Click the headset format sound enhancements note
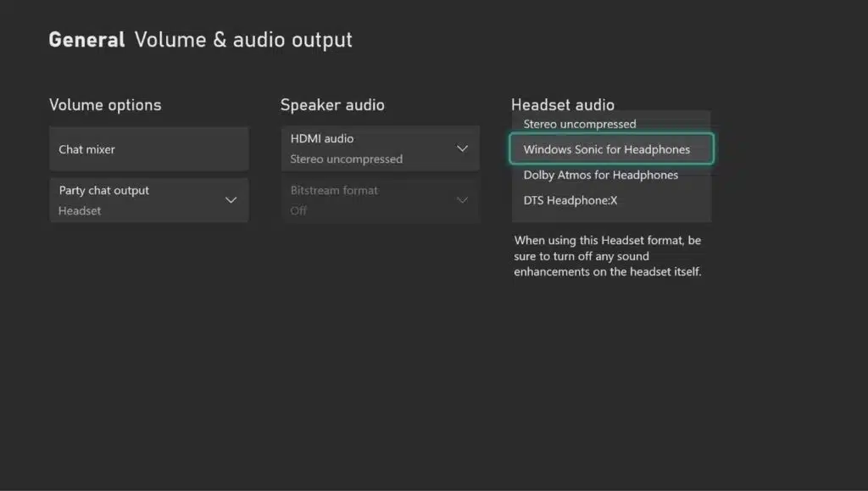 pyautogui.click(x=608, y=256)
